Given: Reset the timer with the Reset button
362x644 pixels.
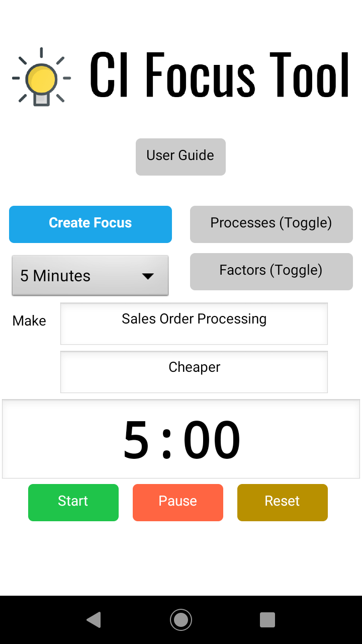Looking at the screenshot, I should (283, 502).
